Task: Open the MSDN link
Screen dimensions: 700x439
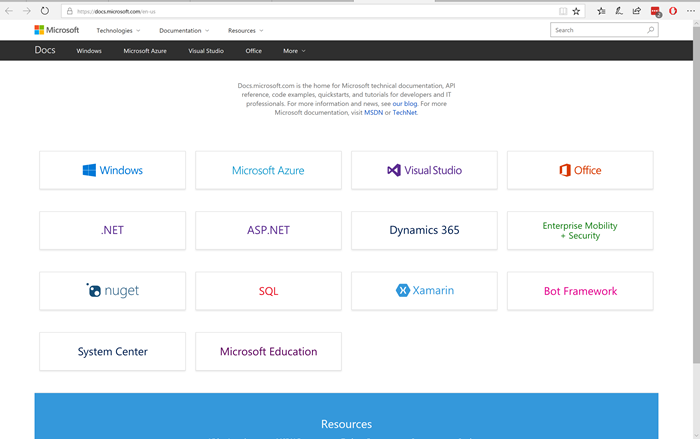Action: 374,113
